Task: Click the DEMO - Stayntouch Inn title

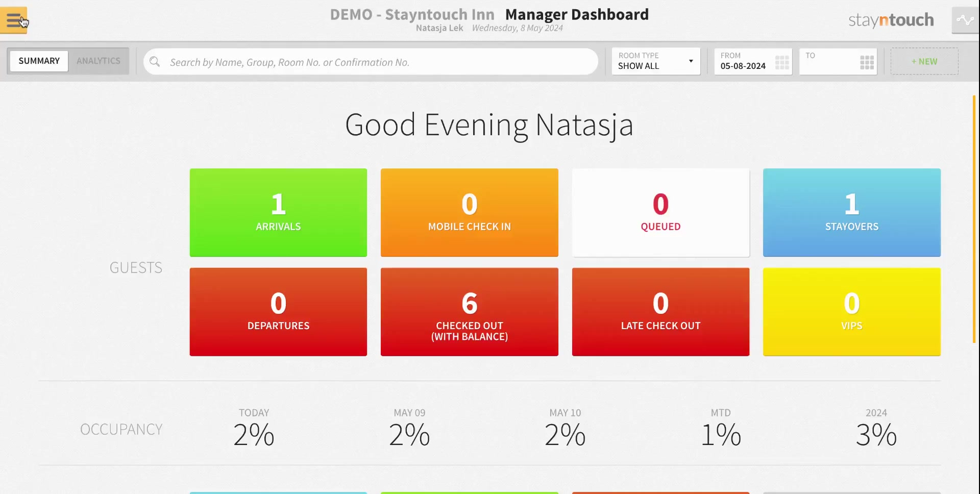Action: [412, 14]
